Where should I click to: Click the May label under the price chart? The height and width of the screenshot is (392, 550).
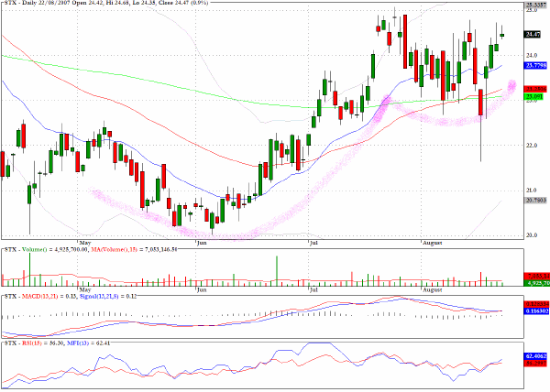tap(85, 243)
